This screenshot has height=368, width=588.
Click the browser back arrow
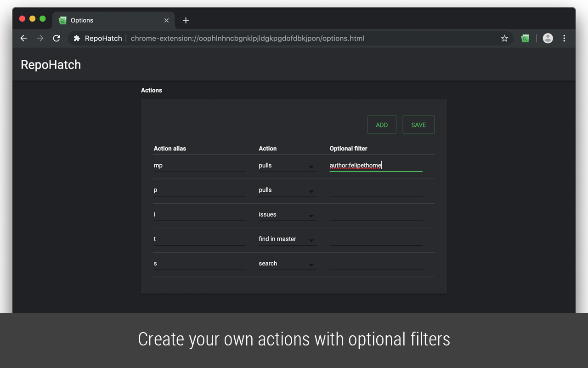pyautogui.click(x=24, y=39)
